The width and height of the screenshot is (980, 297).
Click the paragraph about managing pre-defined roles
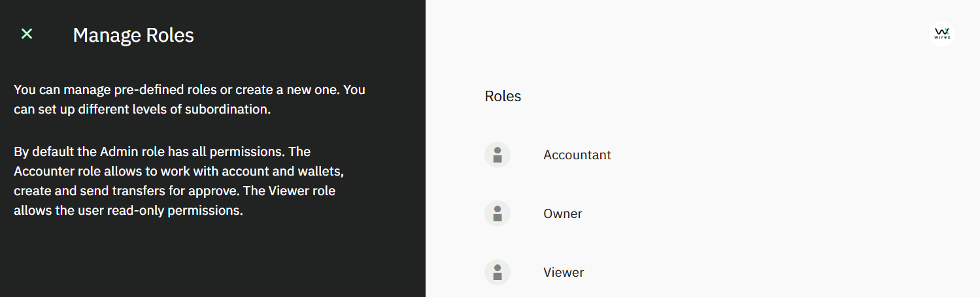[190, 99]
